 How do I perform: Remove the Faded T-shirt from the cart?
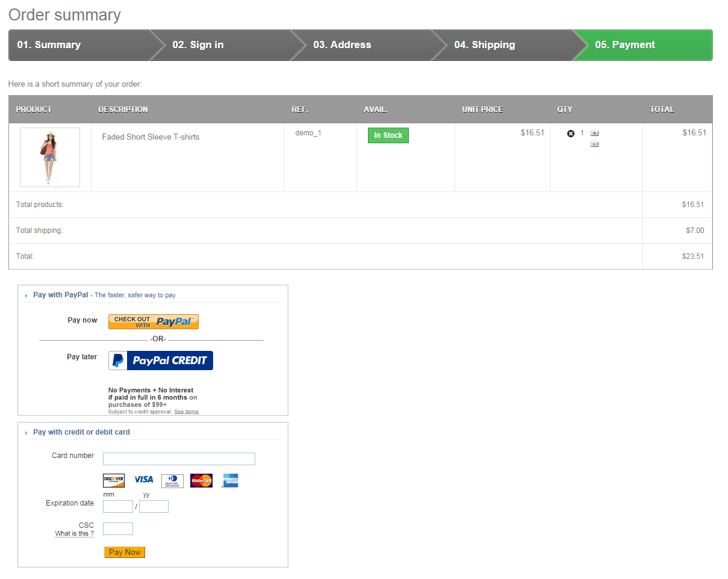[571, 134]
